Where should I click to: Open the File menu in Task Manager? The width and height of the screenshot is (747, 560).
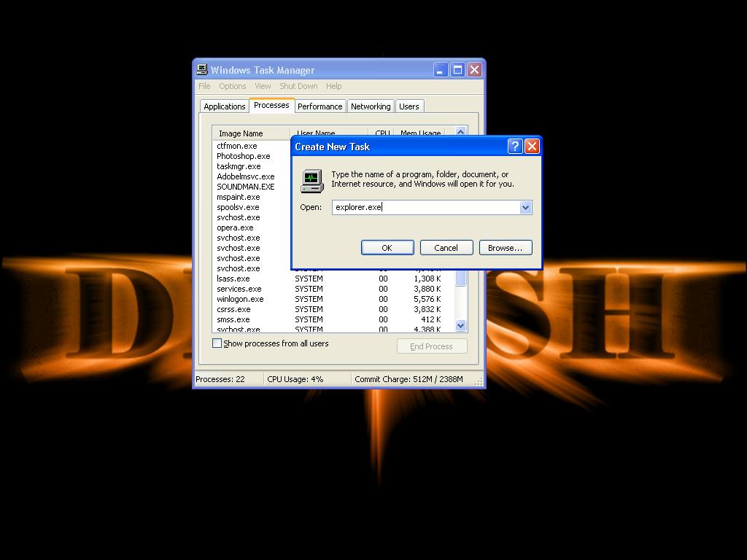tap(204, 86)
